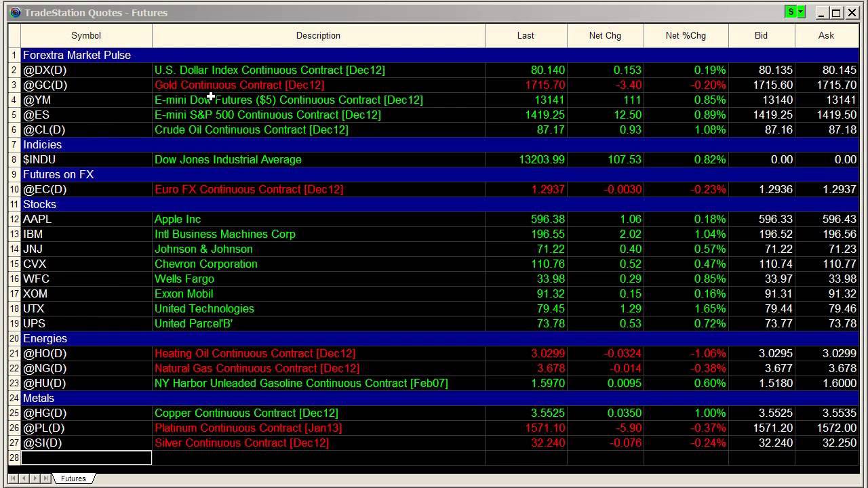
Task: Click the @YM symbol cell
Action: pyautogui.click(x=86, y=100)
